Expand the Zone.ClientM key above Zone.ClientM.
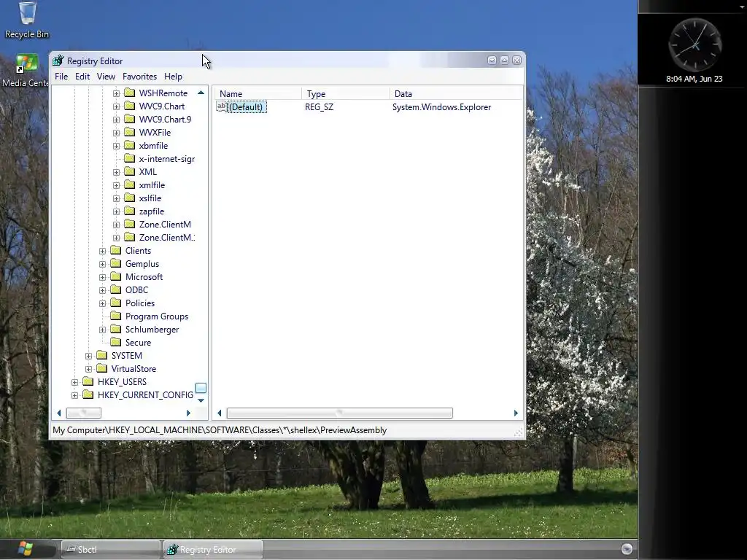Screen dimensions: 747x560 [x=116, y=225]
